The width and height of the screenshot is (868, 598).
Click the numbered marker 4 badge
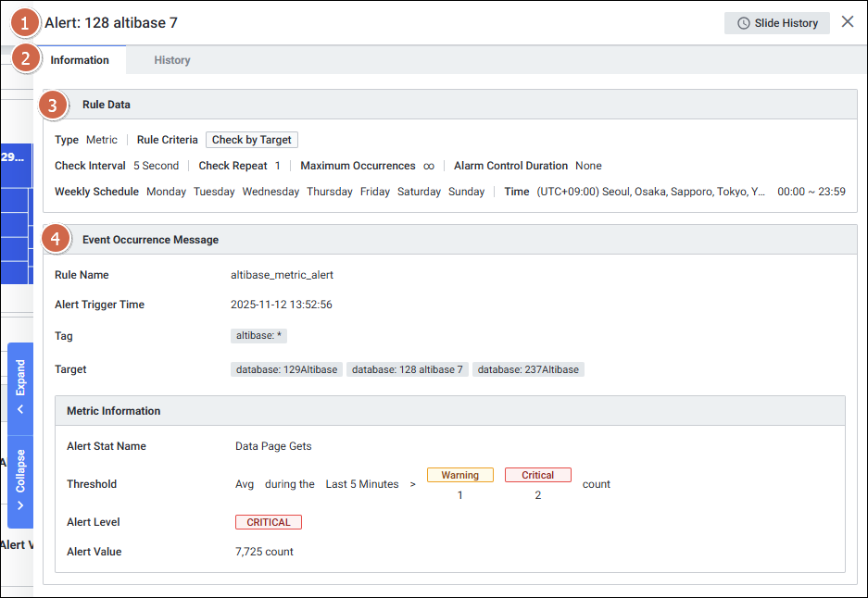coord(57,240)
